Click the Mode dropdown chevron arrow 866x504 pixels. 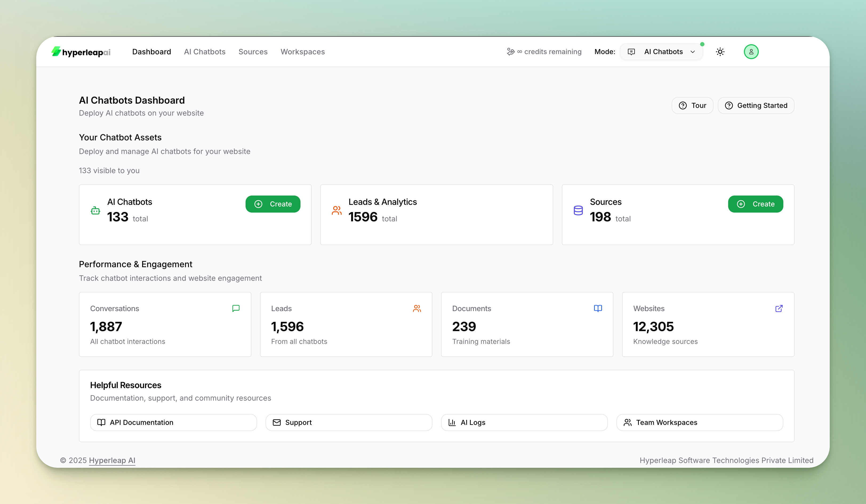(693, 52)
